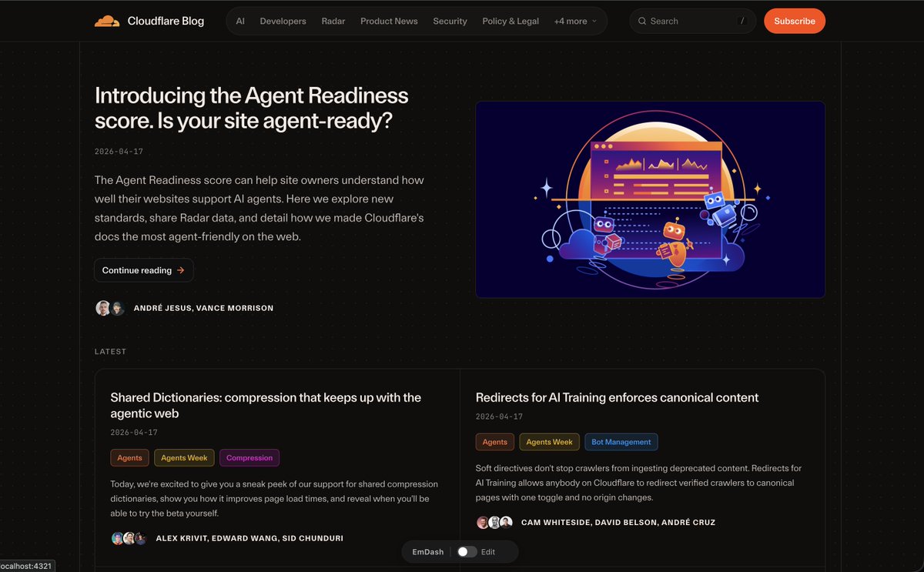Viewport: 924px width, 572px height.
Task: Click the Cloudflare cloud logo icon
Action: (107, 22)
